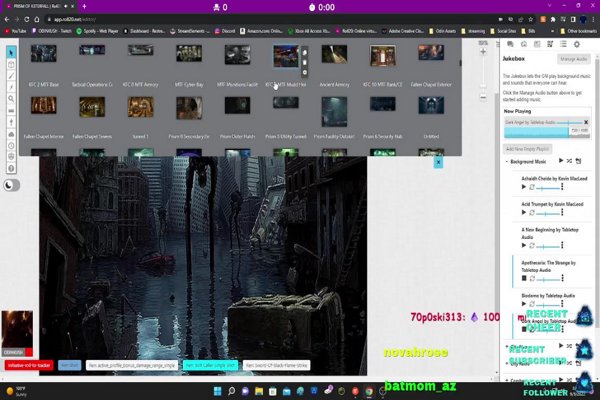This screenshot has height=400, width=600.
Task: Play all of Background Music playlist
Action: [x=561, y=161]
